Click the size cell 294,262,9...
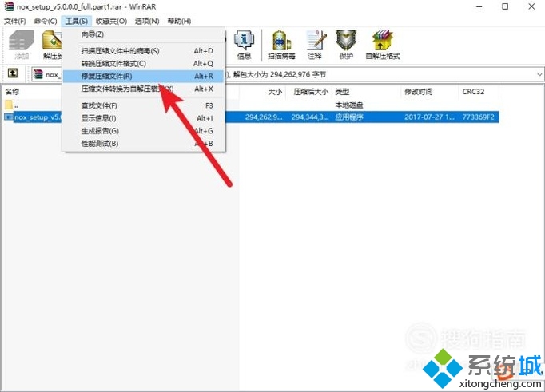The height and width of the screenshot is (392, 545). pyautogui.click(x=264, y=117)
